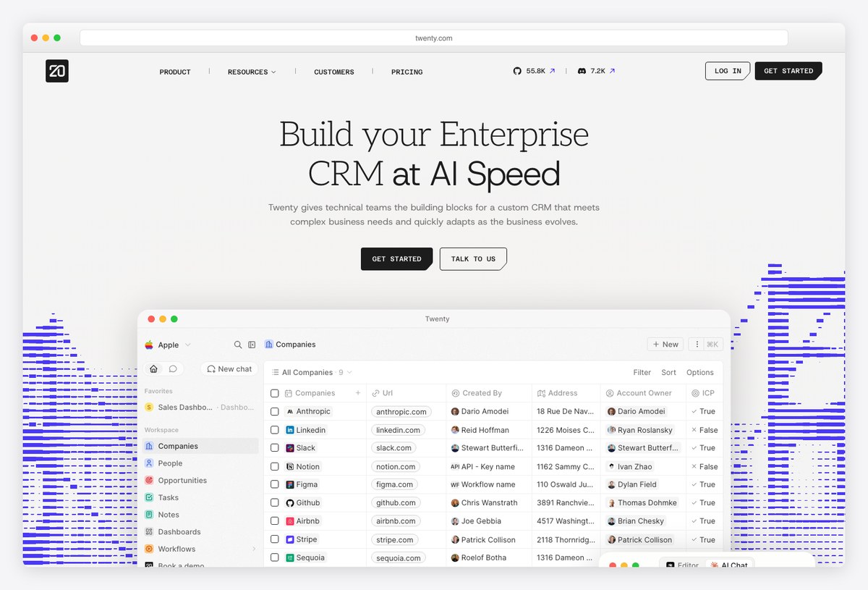Click the Patrick Collison account owner chip
Image resolution: width=868 pixels, height=590 pixels.
tap(641, 539)
